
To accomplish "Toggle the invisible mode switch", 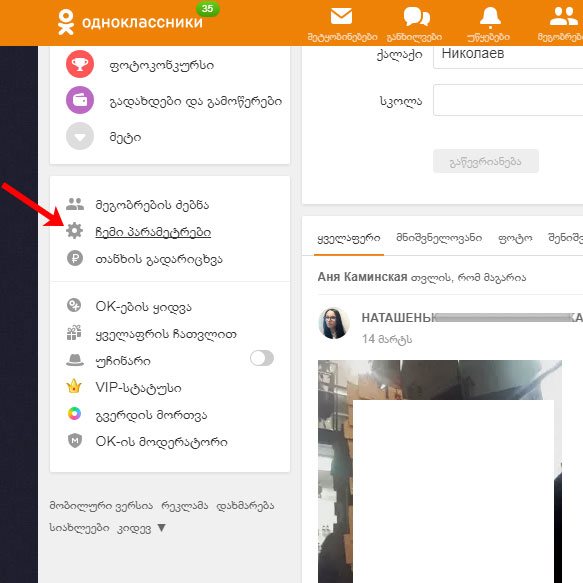I will coord(262,358).
